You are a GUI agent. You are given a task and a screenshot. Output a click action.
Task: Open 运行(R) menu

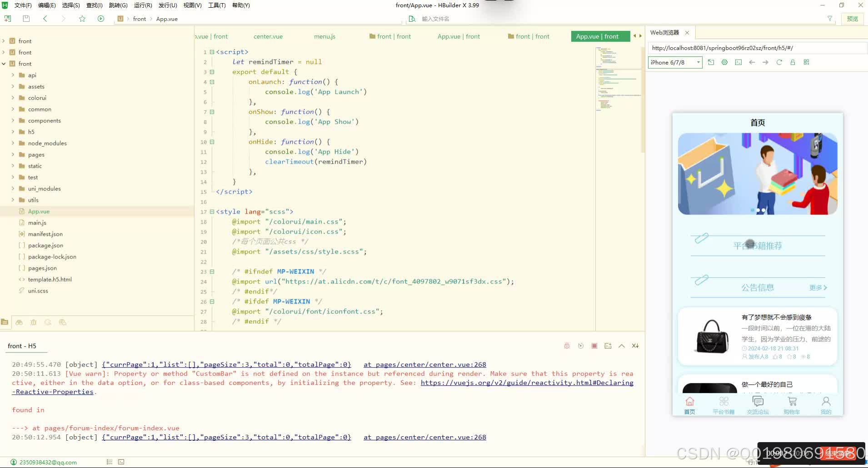[x=143, y=5]
